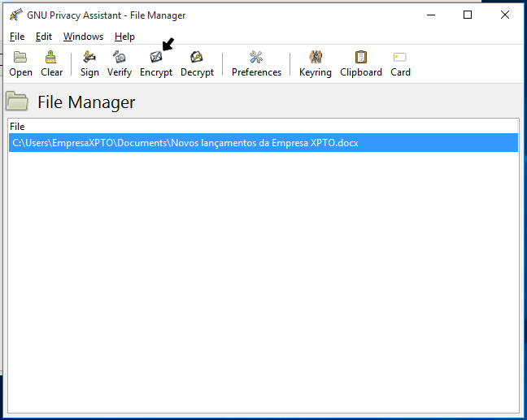
Task: Close the GNU Privacy Assistant window
Action: [x=505, y=15]
